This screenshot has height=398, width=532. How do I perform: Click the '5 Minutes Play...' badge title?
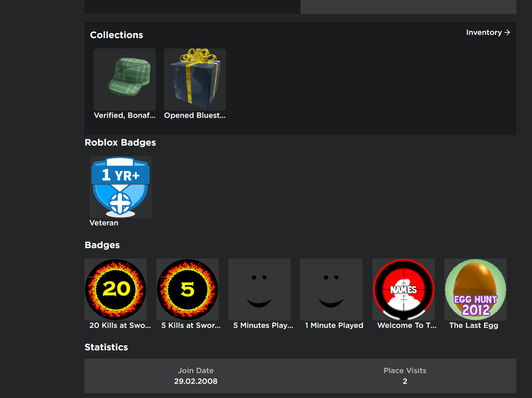(263, 325)
